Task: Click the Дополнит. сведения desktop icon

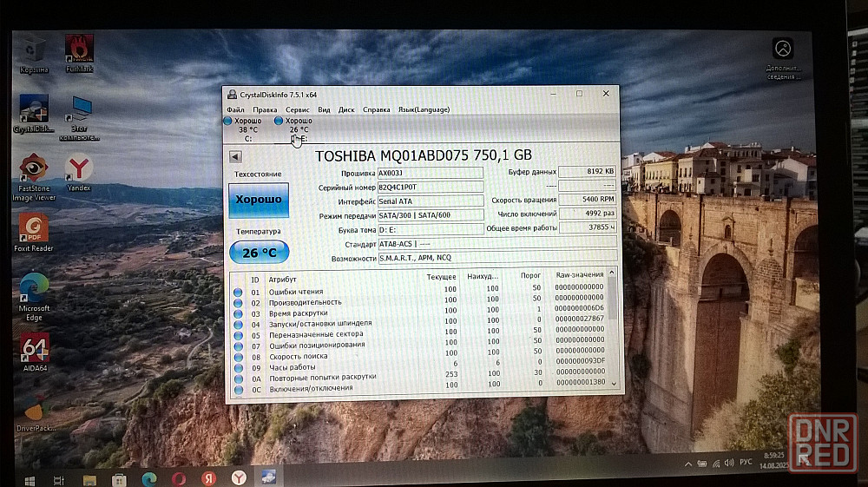Action: pyautogui.click(x=783, y=58)
